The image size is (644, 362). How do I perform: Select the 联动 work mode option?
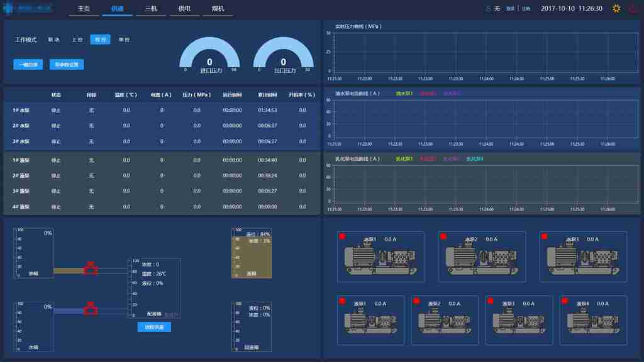54,40
